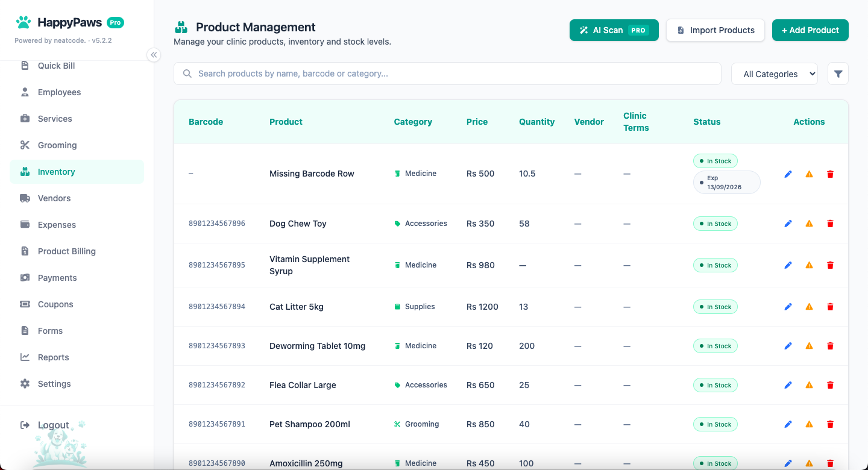Navigate to Payments
Viewport: 868px width, 470px height.
[77, 278]
